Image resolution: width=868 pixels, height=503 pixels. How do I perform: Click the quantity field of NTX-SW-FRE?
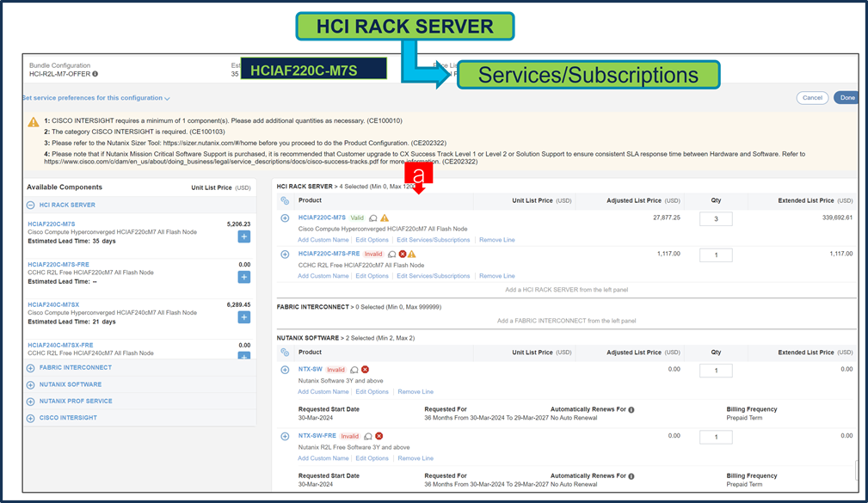pos(716,437)
